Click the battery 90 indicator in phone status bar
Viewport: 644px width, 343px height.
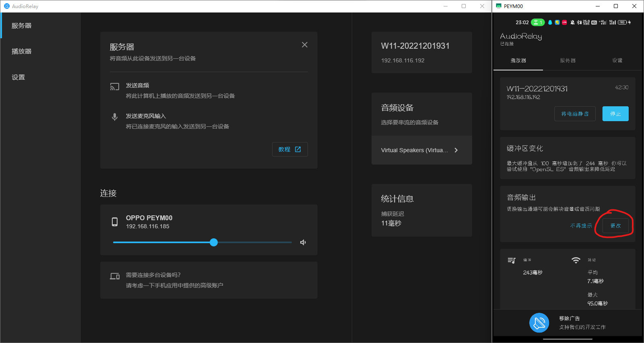tap(623, 23)
